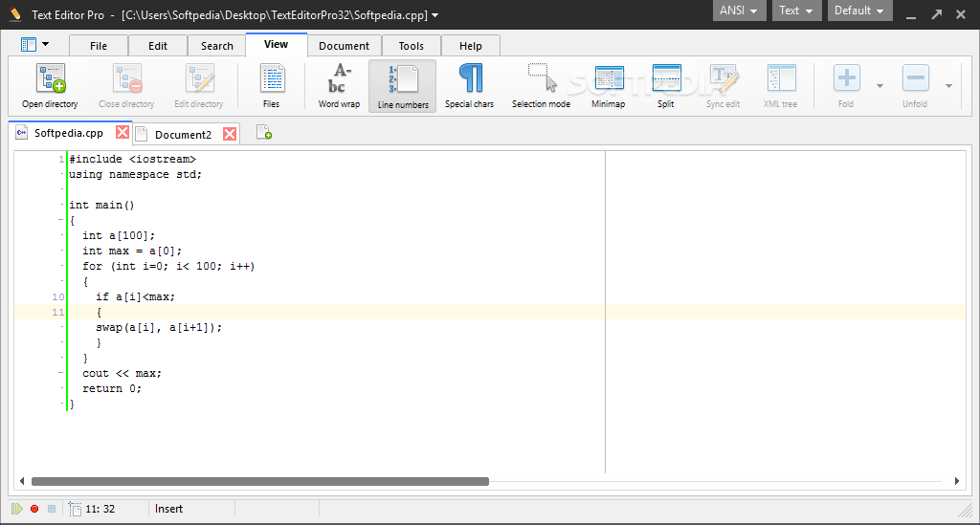
Task: Open the Search ribbon tab
Action: [217, 46]
